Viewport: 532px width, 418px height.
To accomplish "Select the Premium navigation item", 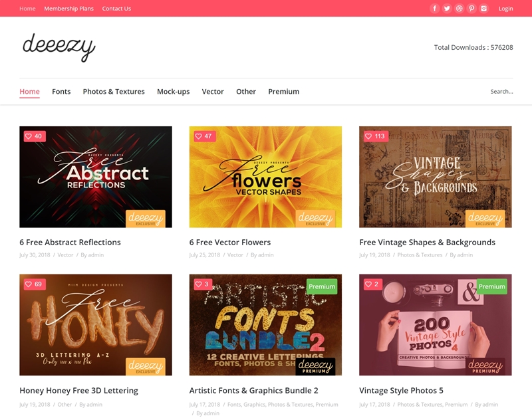I will click(x=284, y=92).
